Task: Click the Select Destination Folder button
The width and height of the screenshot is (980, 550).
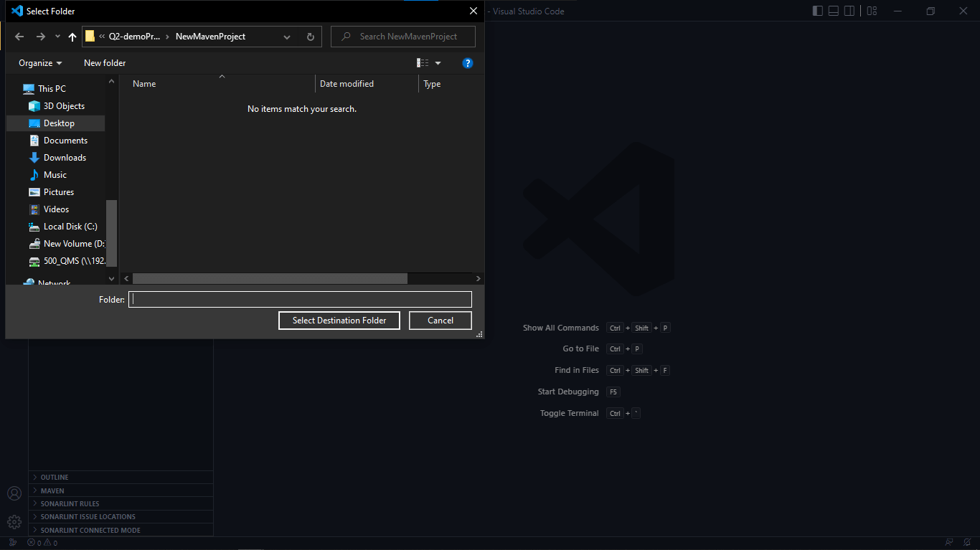Action: (x=339, y=321)
